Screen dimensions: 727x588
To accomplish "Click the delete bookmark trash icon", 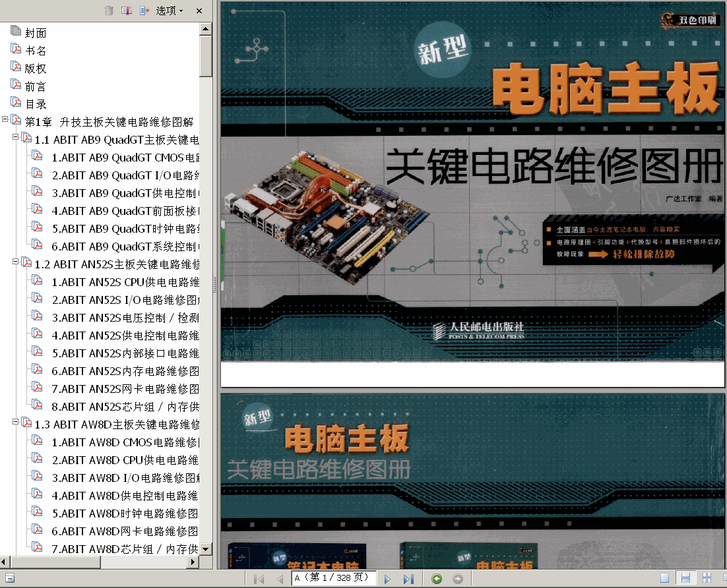I will tap(109, 10).
